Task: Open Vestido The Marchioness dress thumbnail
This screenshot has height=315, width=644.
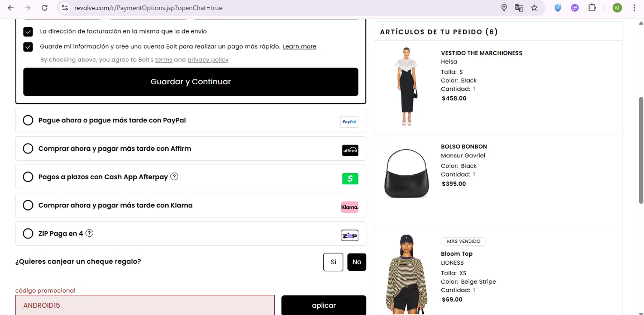Action: [406, 86]
